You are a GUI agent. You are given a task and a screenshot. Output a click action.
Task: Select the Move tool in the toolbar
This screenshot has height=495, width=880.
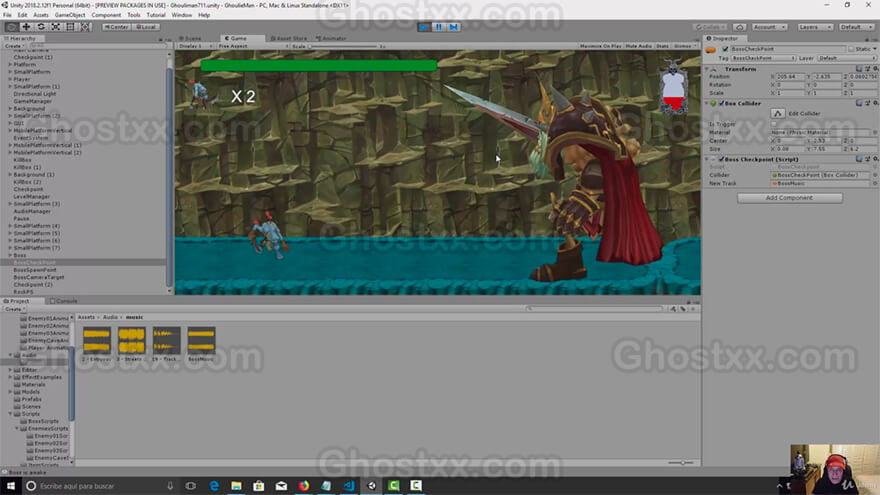(x=26, y=27)
